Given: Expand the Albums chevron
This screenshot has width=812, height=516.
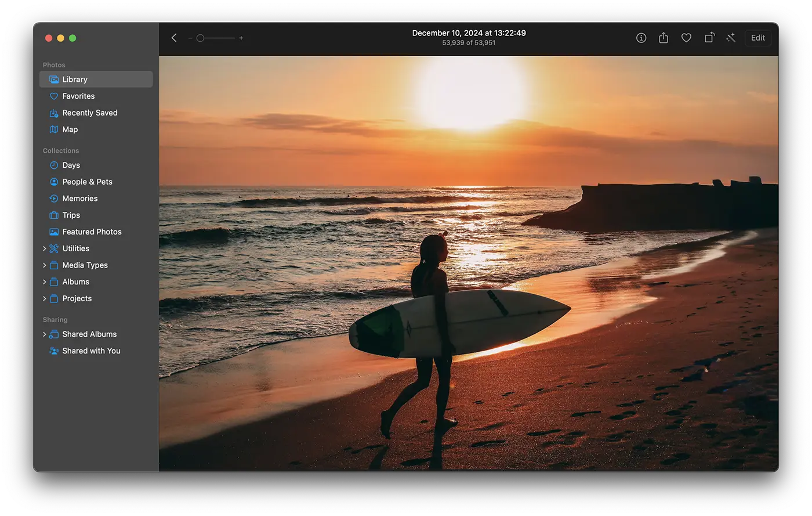Looking at the screenshot, I should [45, 282].
